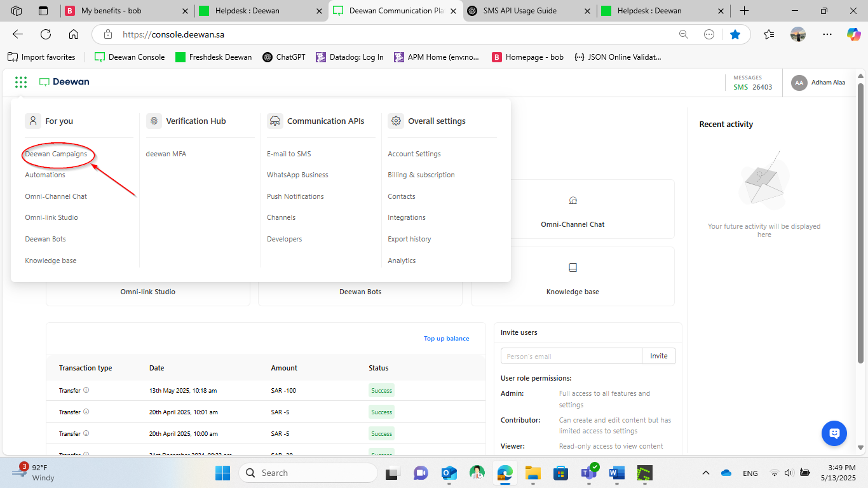Open Developers under Communication APIs
This screenshot has width=868, height=488.
coord(285,239)
